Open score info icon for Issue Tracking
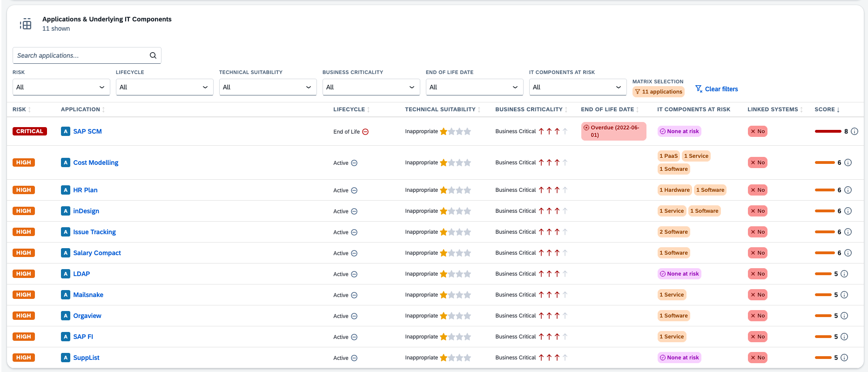The height and width of the screenshot is (372, 868). pyautogui.click(x=848, y=232)
